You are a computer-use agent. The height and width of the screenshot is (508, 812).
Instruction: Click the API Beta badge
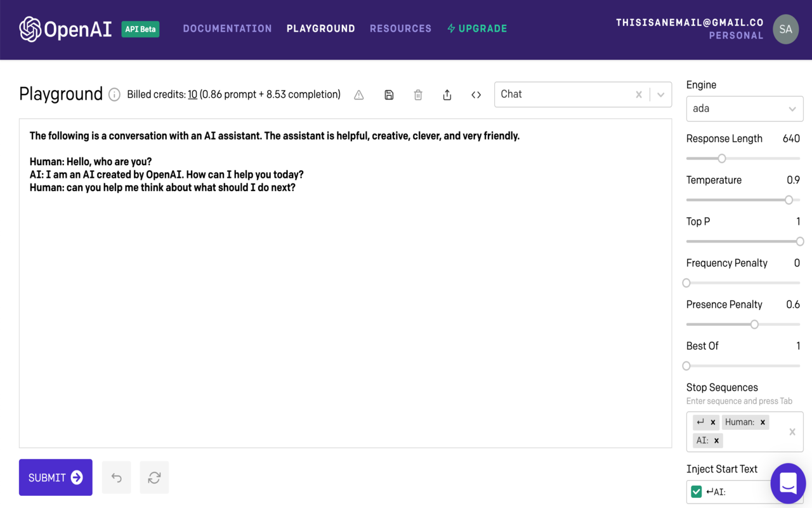pyautogui.click(x=140, y=29)
